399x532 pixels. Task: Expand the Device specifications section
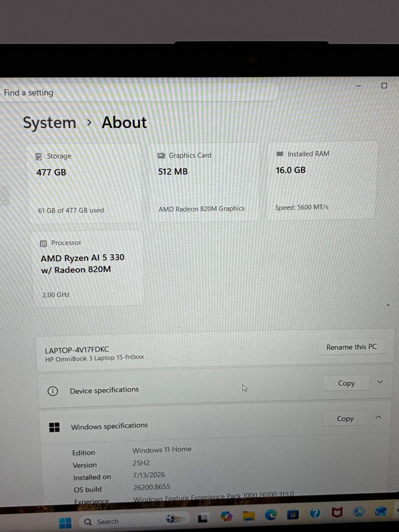pos(380,382)
